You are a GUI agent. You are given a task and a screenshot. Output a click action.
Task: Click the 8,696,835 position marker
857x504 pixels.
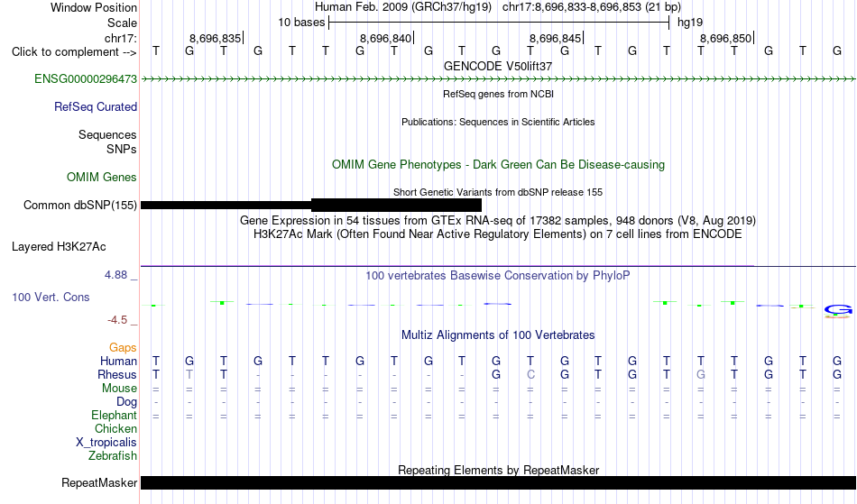[x=216, y=38]
